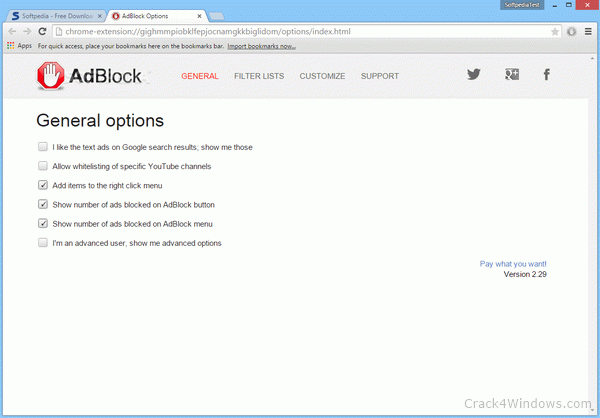
Task: Click the AdBlock wordmark text
Action: pos(105,76)
